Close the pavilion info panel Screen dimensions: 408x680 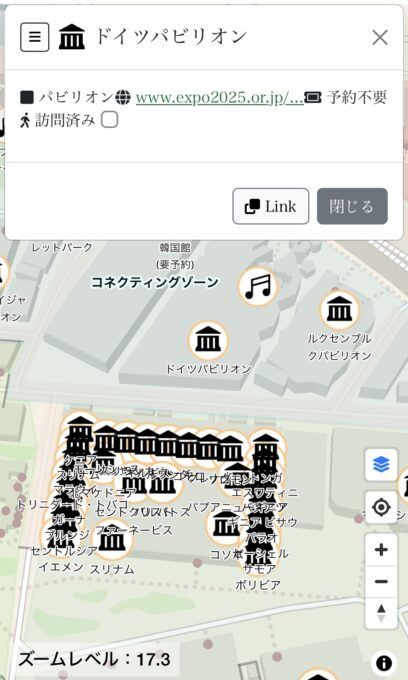click(380, 38)
